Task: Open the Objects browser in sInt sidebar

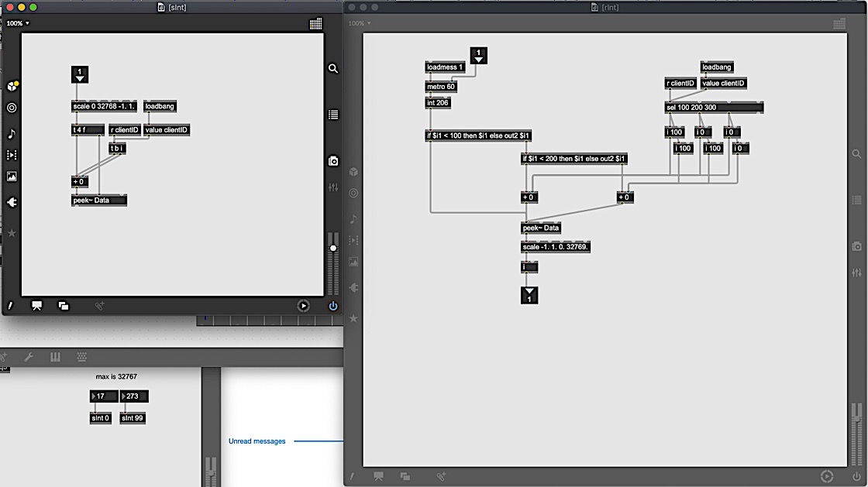Action: click(12, 86)
